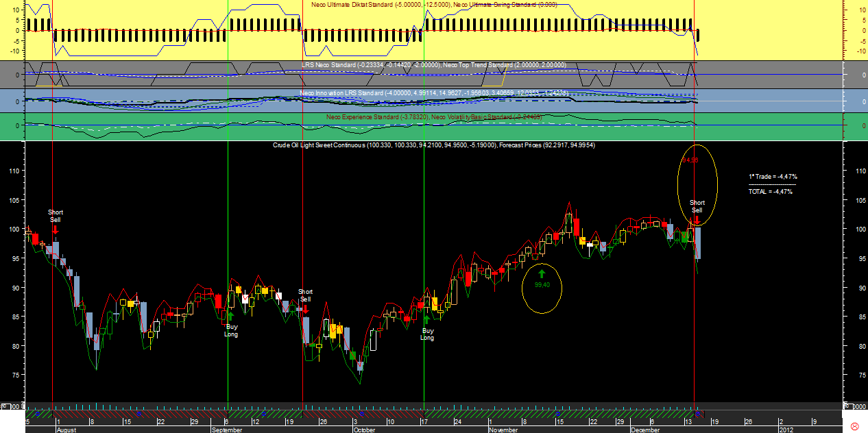Click the October Buy Long label
Image resolution: width=868 pixels, height=433 pixels.
point(427,334)
